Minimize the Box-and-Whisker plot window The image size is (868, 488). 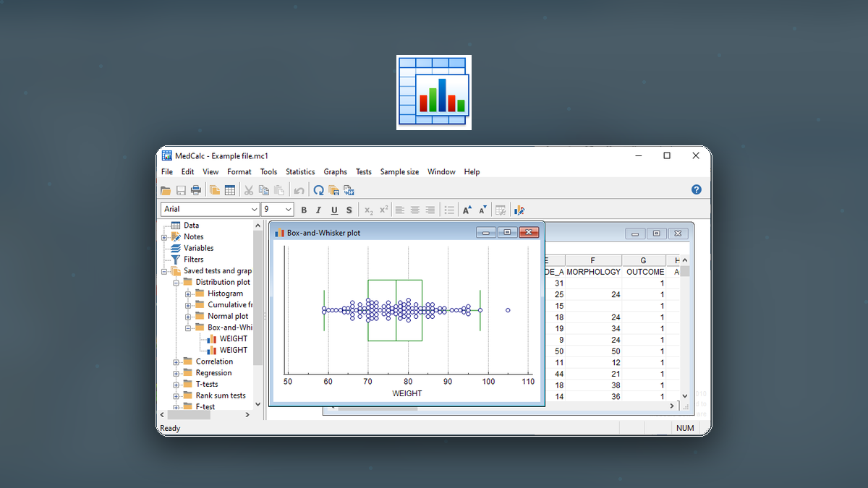tap(486, 232)
